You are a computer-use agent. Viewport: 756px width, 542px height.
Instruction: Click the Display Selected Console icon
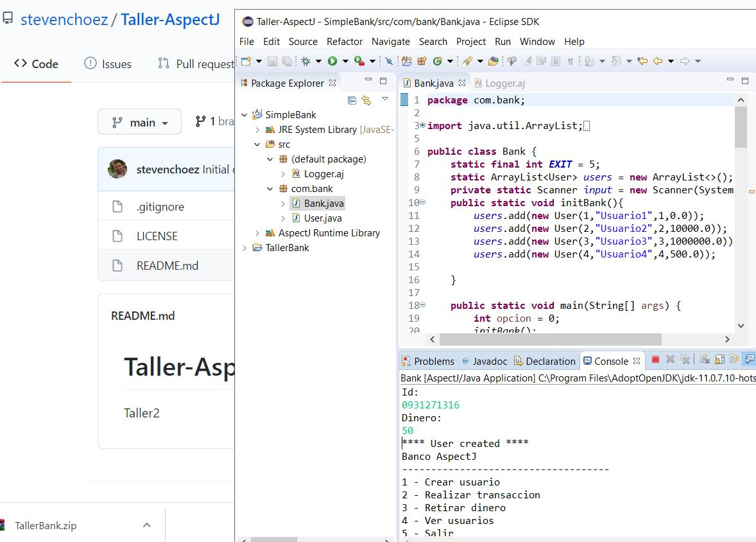pyautogui.click(x=750, y=360)
